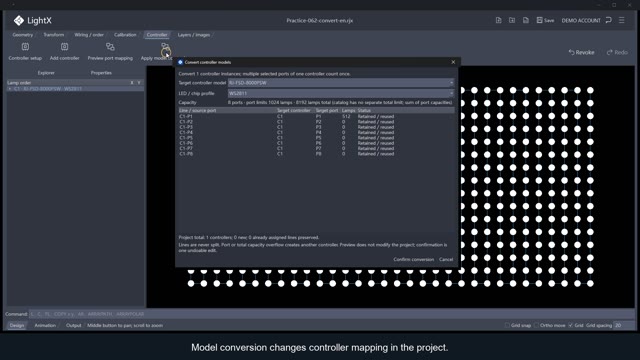
Task: Switch to the Properties panel tab
Action: click(x=101, y=73)
